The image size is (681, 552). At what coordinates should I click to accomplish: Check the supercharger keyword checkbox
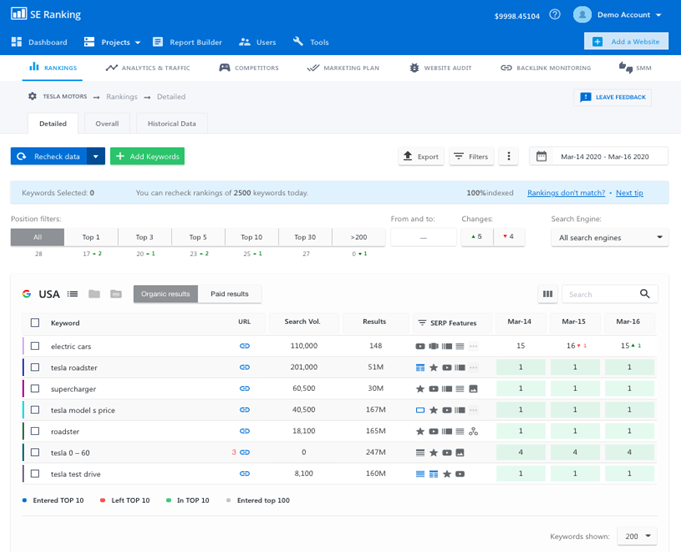[35, 389]
